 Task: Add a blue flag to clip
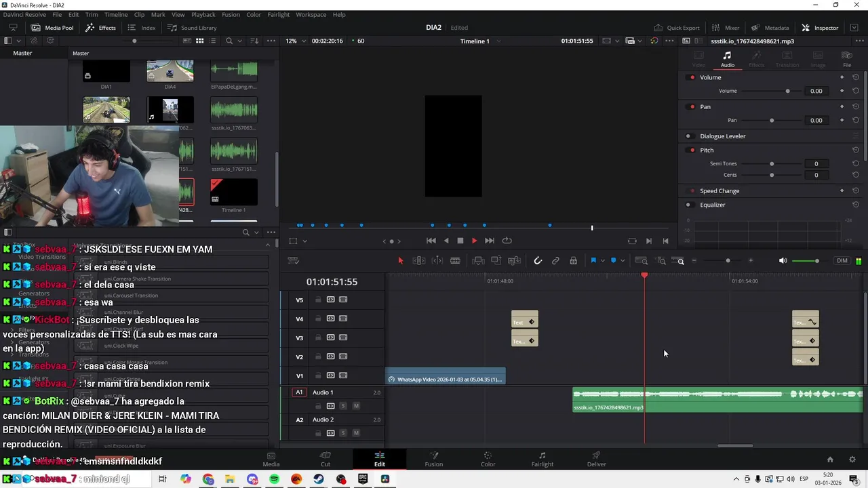click(x=593, y=261)
